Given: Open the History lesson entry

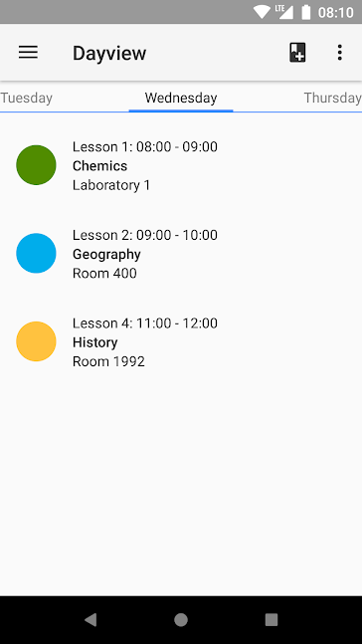Looking at the screenshot, I should pyautogui.click(x=181, y=342).
